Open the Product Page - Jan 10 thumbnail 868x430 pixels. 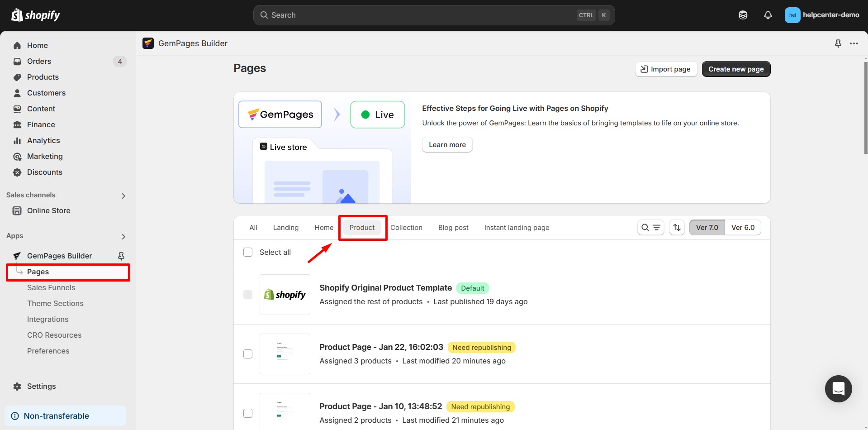click(x=285, y=411)
